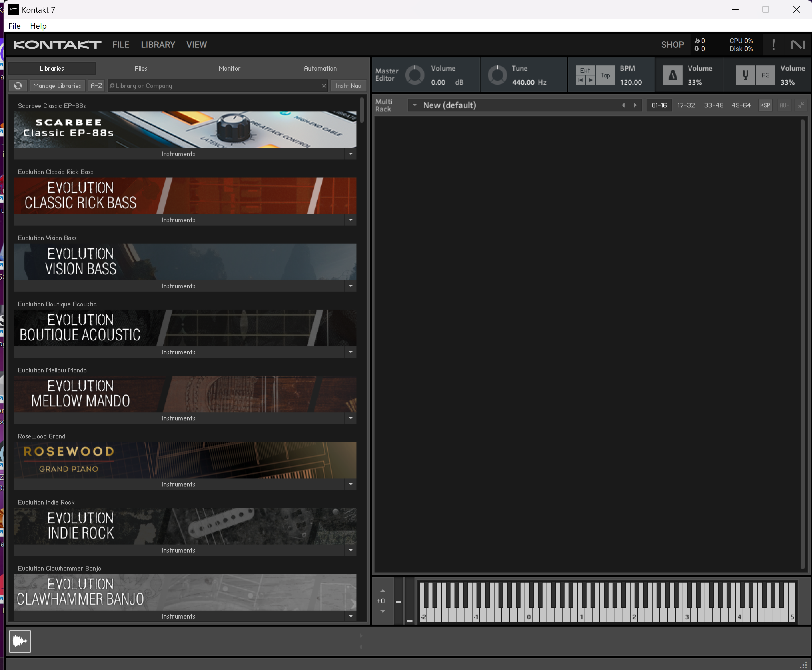Minimize rack view using collapse icon
Viewport: 812px width, 670px height.
(801, 105)
